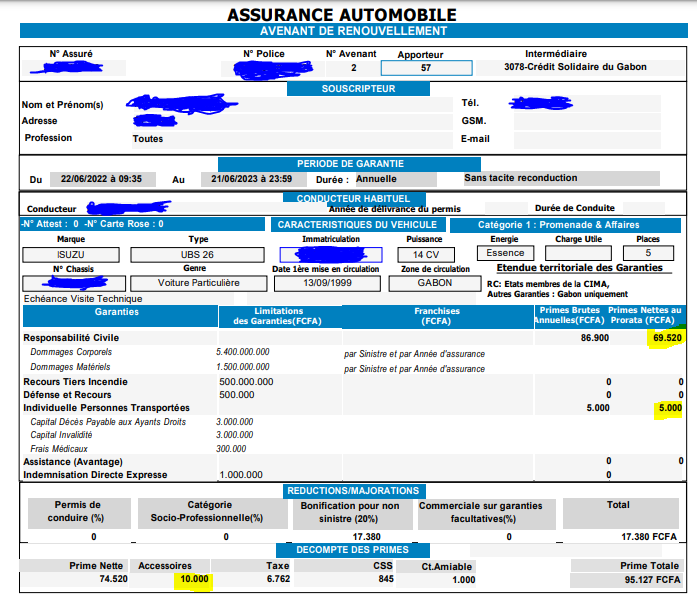Click the 'Frais Médicaux' value 300.000
This screenshot has height=596, width=697.
point(231,449)
